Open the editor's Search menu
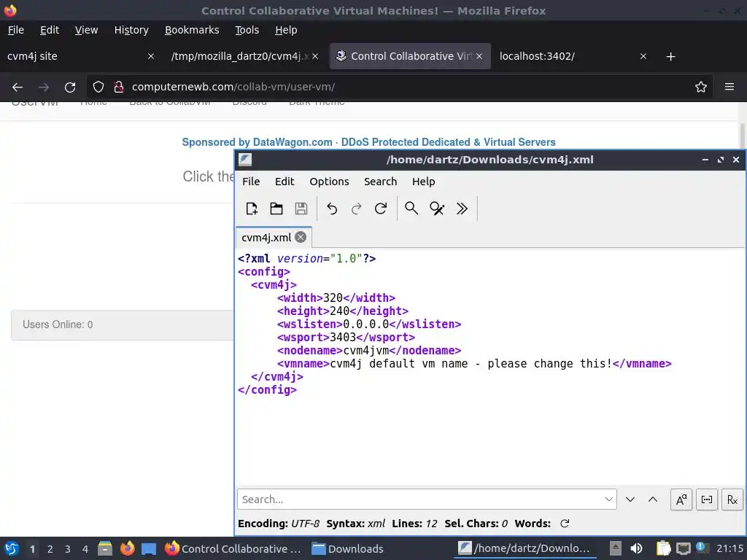747x560 pixels. coord(380,182)
